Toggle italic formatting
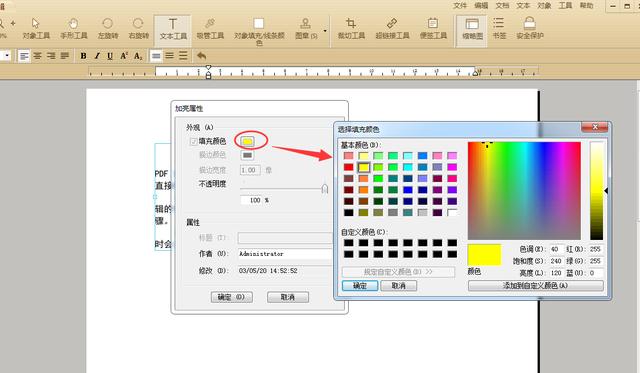Image resolution: width=640 pixels, height=373 pixels. 97,56
